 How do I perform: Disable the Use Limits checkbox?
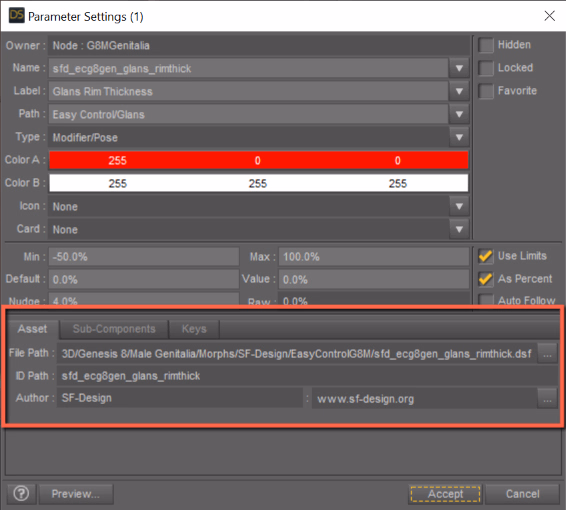coord(486,256)
